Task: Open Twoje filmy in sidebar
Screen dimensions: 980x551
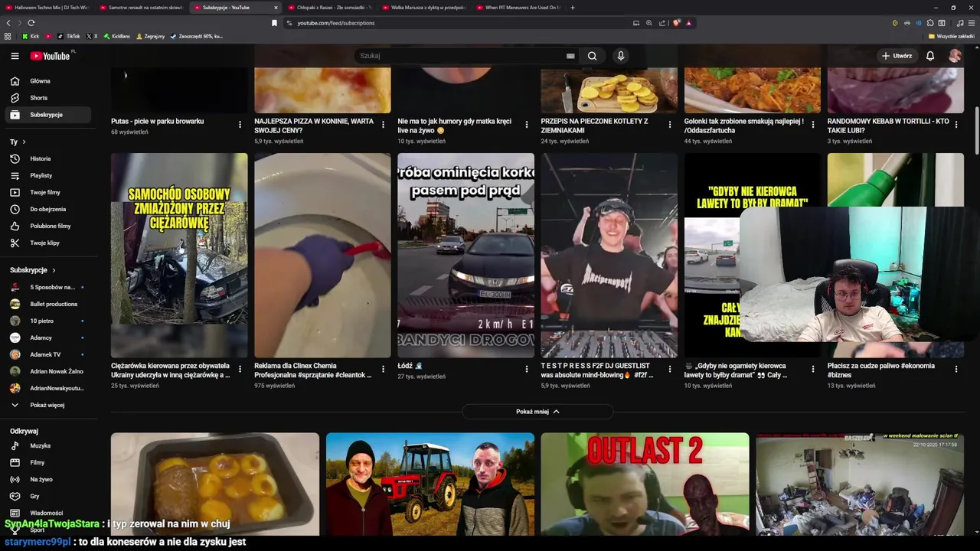Action: point(49,192)
